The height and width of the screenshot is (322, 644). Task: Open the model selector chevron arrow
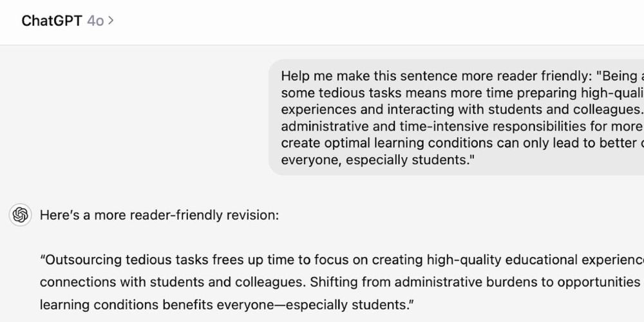111,21
